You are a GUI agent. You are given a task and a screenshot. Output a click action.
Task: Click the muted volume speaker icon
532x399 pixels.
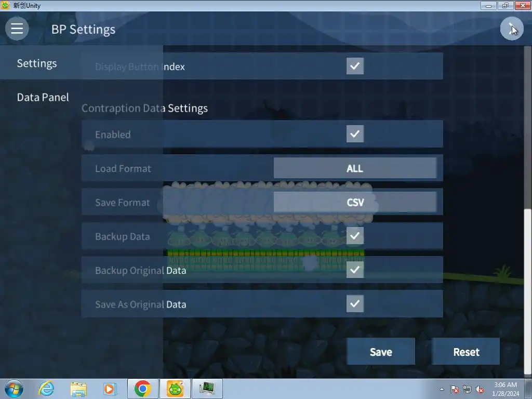tap(480, 389)
